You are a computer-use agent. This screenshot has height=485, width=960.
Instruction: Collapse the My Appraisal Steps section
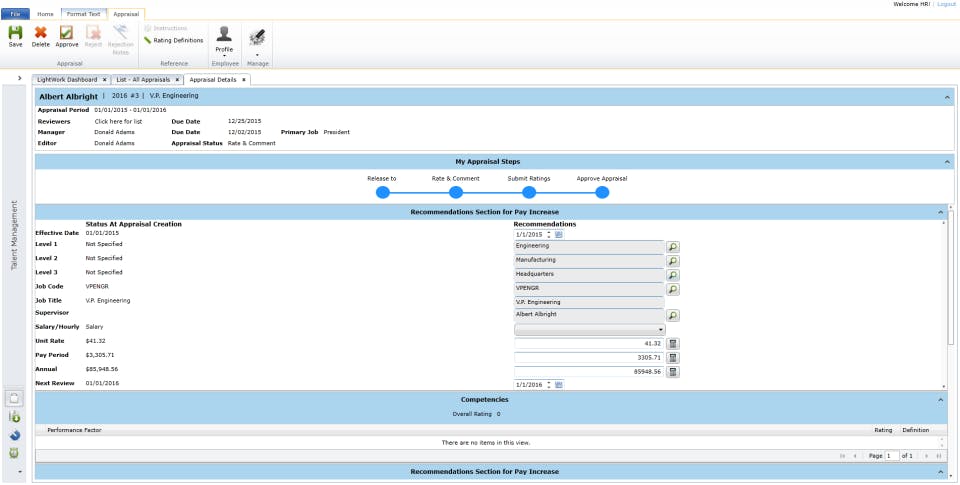point(947,162)
